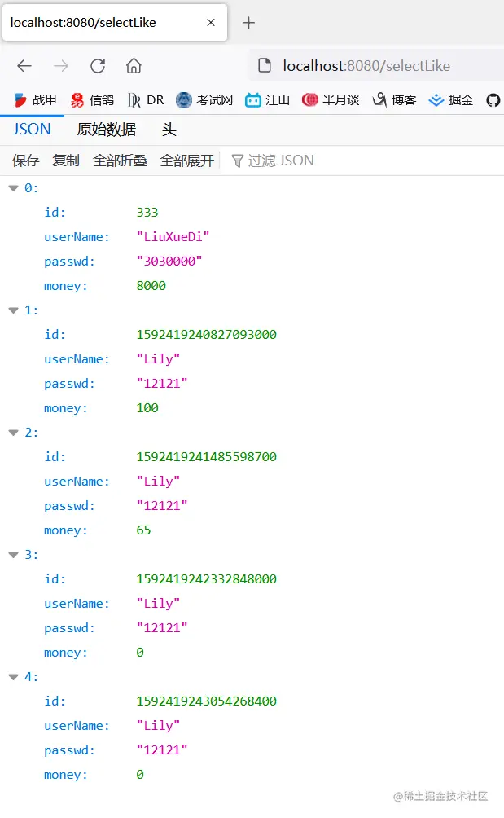
Task: Select id value 1592419241485598700
Action: point(206,457)
